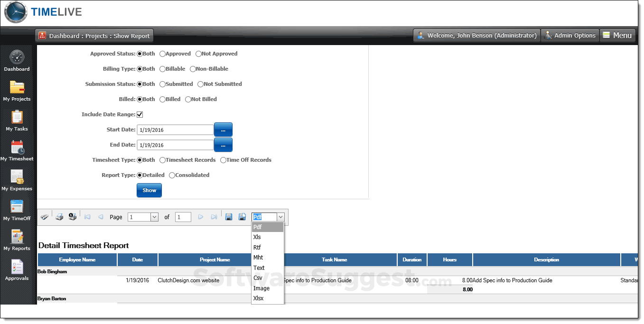Open Admin Options in header
The width and height of the screenshot is (644, 324).
(569, 36)
